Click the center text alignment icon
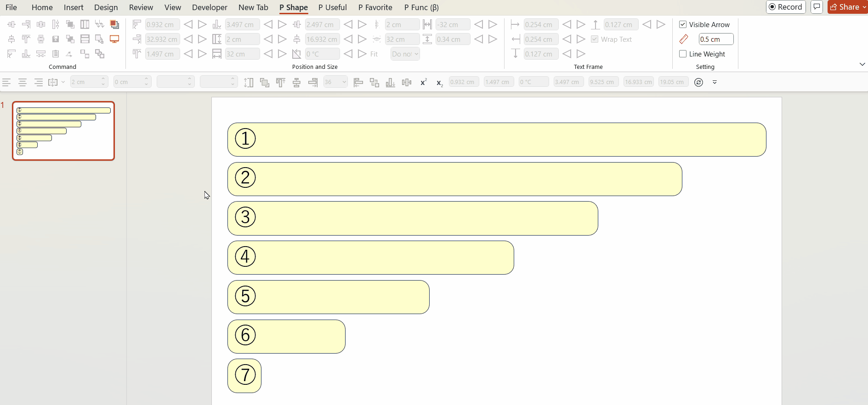 pos(22,82)
